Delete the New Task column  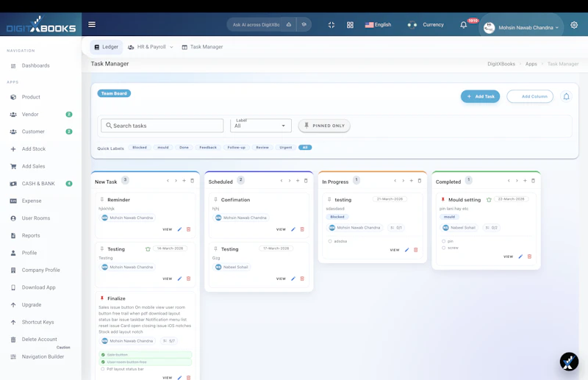click(x=193, y=181)
